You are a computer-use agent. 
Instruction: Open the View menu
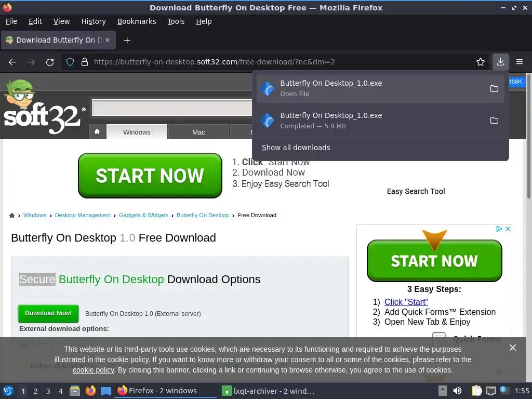pyautogui.click(x=61, y=21)
